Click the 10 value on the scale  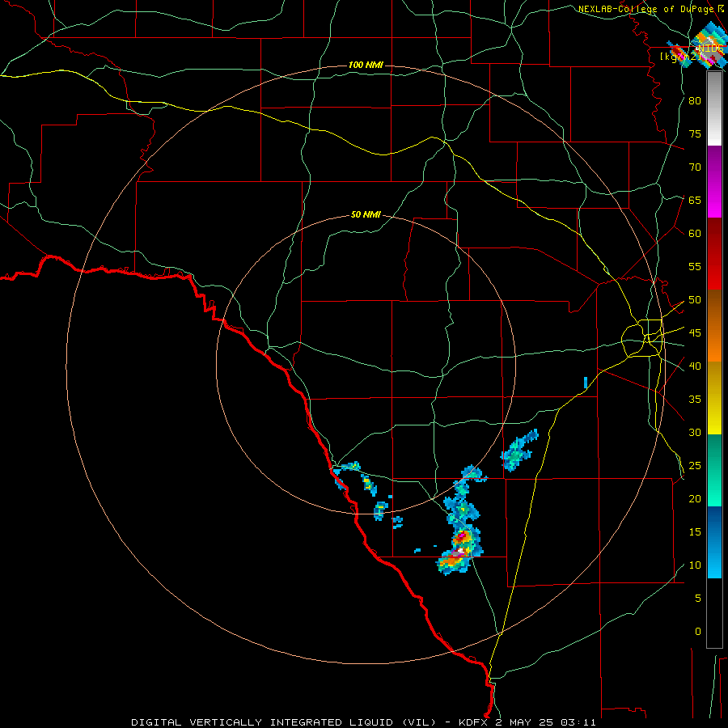pyautogui.click(x=695, y=565)
